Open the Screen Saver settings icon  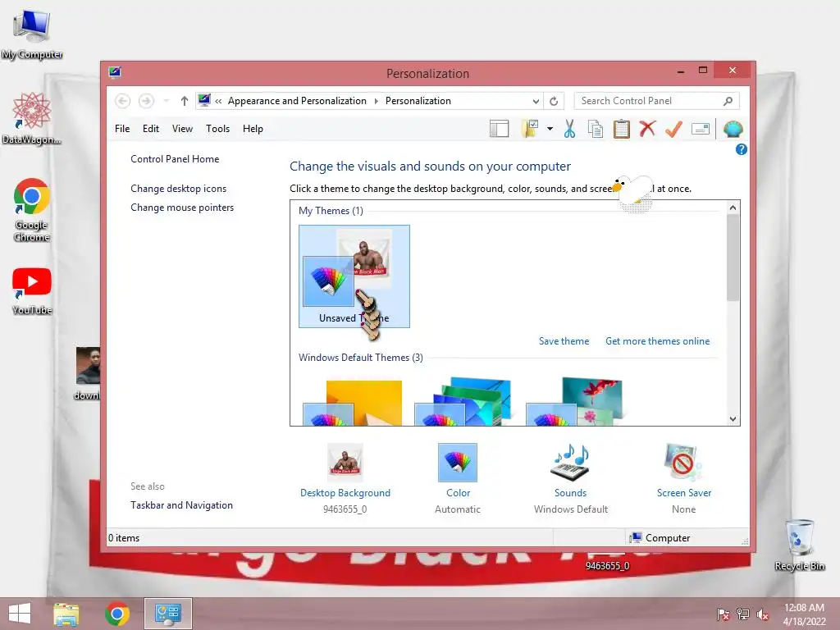point(683,463)
